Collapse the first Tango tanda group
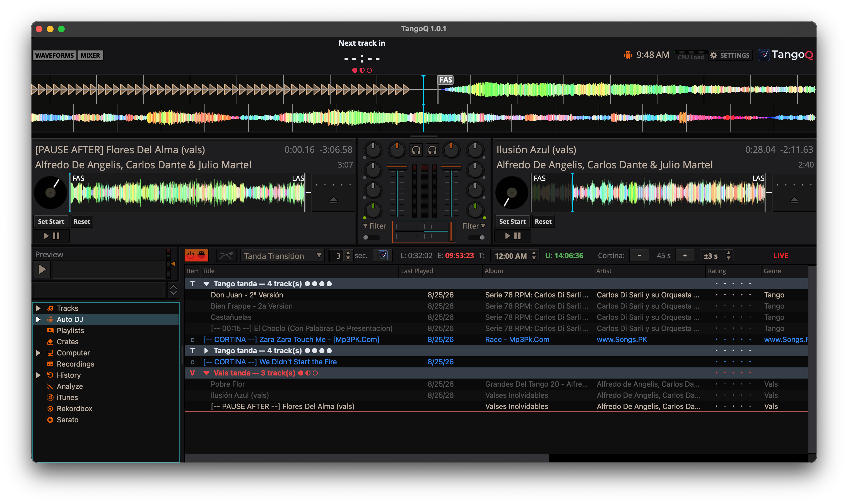The image size is (848, 504). click(x=206, y=283)
